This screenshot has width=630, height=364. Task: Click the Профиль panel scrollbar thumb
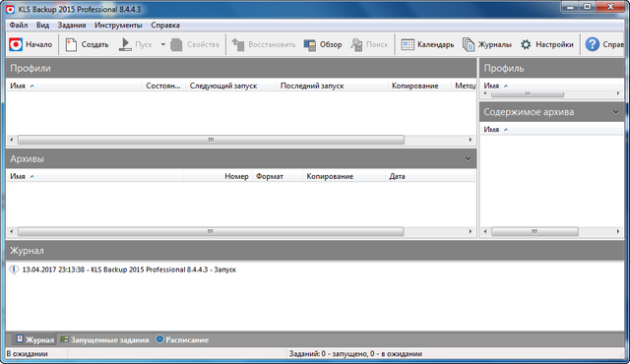[x=528, y=93]
